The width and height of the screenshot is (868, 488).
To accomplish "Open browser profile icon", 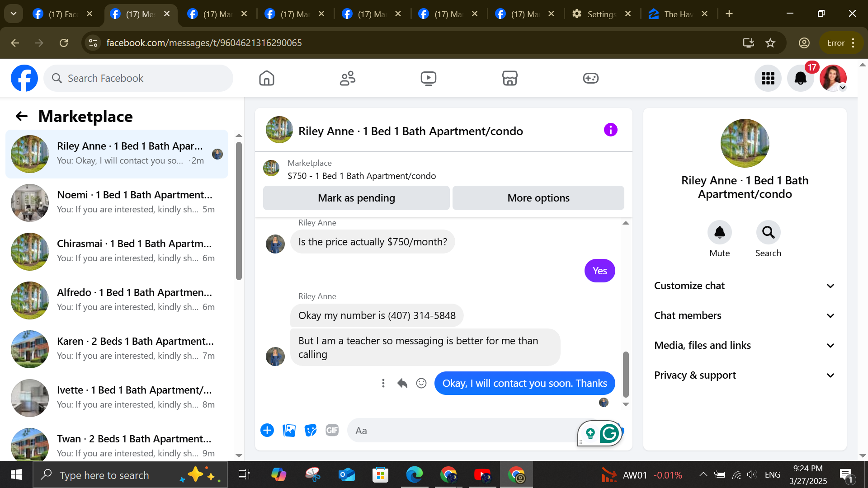I will [804, 43].
